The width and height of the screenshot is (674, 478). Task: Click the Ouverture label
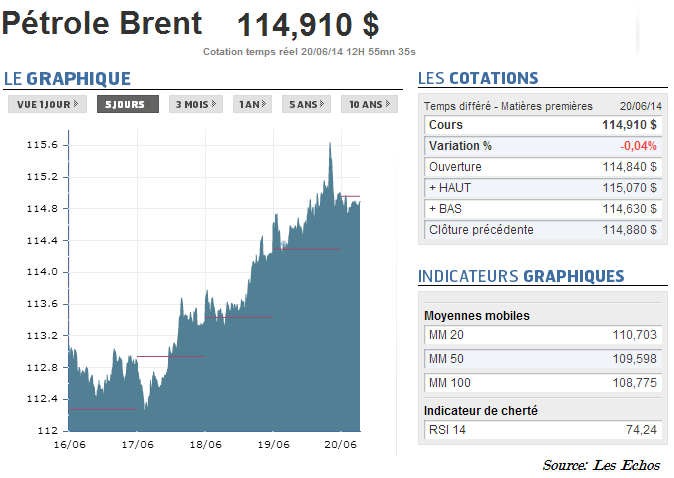click(455, 167)
